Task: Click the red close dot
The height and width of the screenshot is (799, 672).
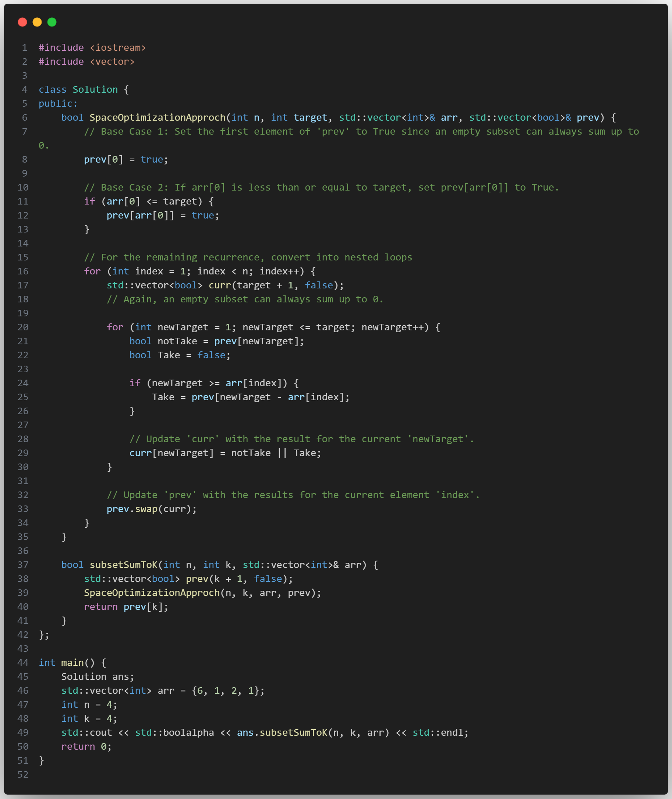Action: [22, 22]
